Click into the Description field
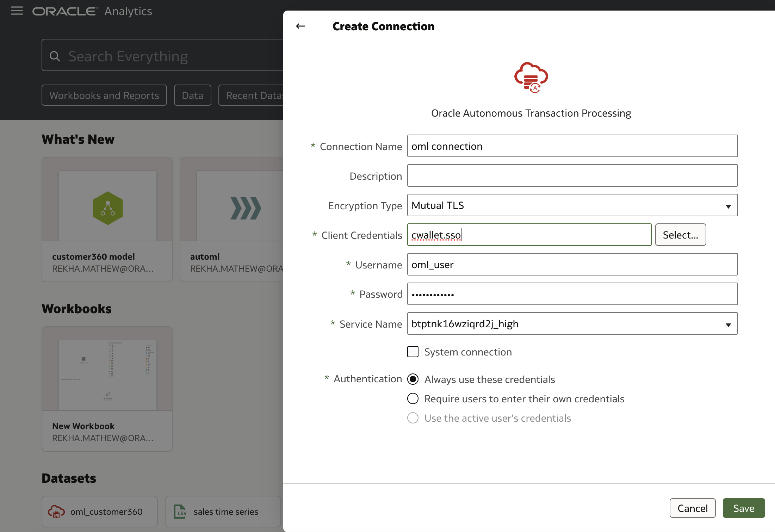 click(x=572, y=175)
